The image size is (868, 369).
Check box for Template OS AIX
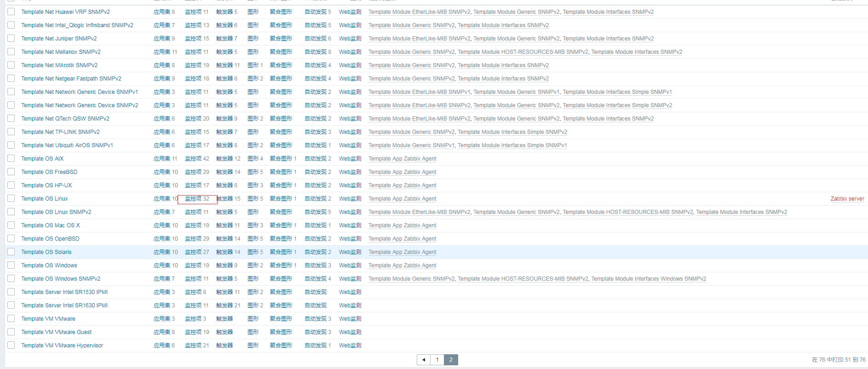pyautogui.click(x=11, y=158)
